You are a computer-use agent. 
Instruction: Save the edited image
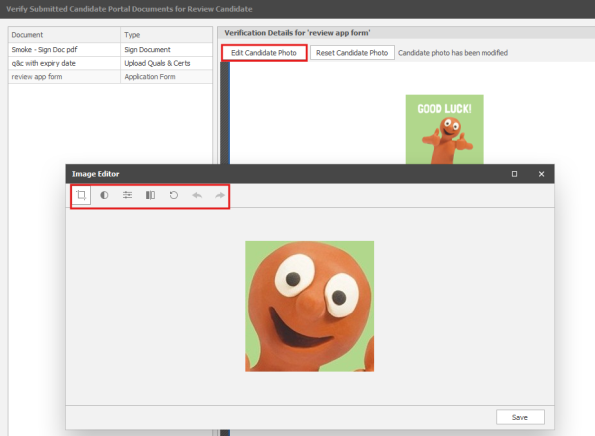[520, 417]
